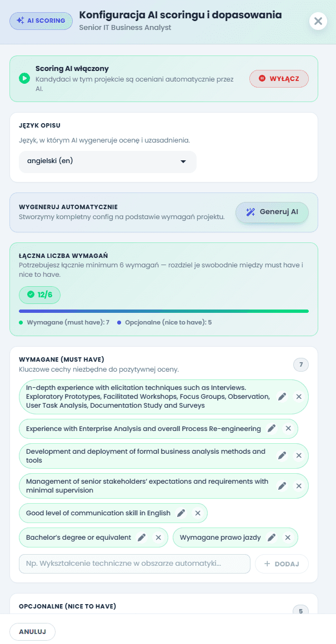Remove the Bachelor's degree requirement

tap(158, 537)
